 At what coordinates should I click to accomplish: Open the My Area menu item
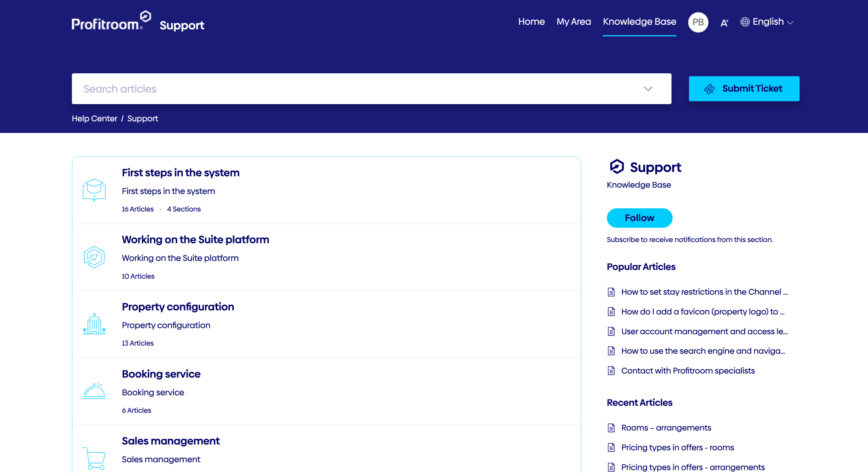point(573,22)
